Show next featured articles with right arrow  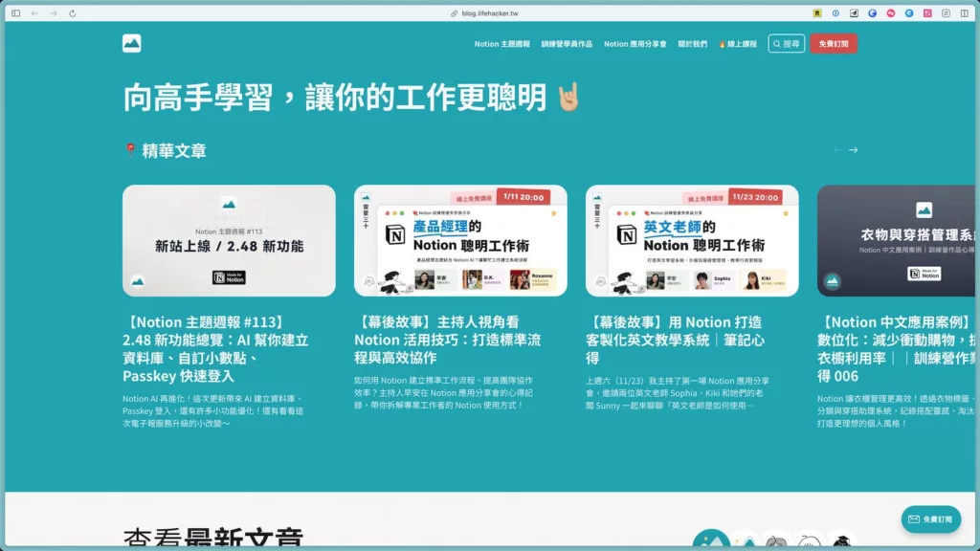(853, 150)
